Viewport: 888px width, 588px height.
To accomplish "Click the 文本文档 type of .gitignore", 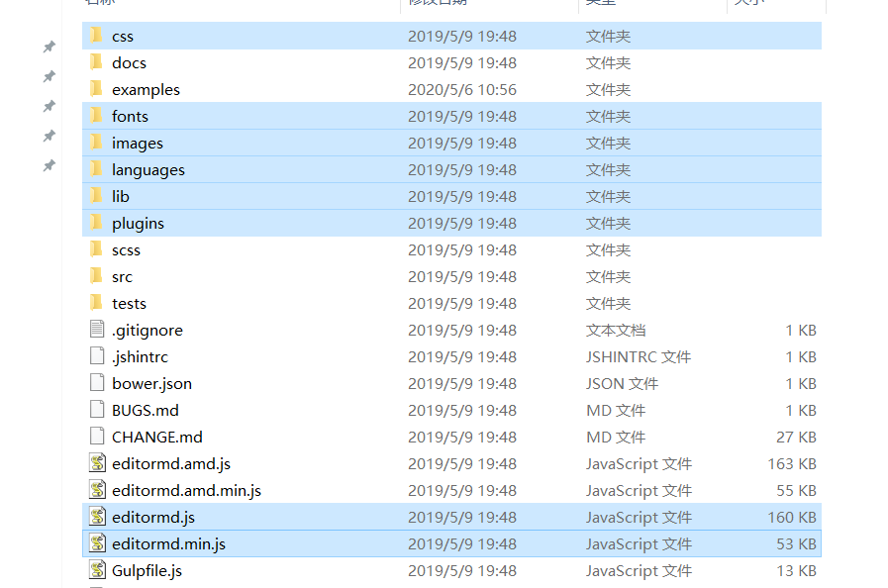I will tap(616, 331).
